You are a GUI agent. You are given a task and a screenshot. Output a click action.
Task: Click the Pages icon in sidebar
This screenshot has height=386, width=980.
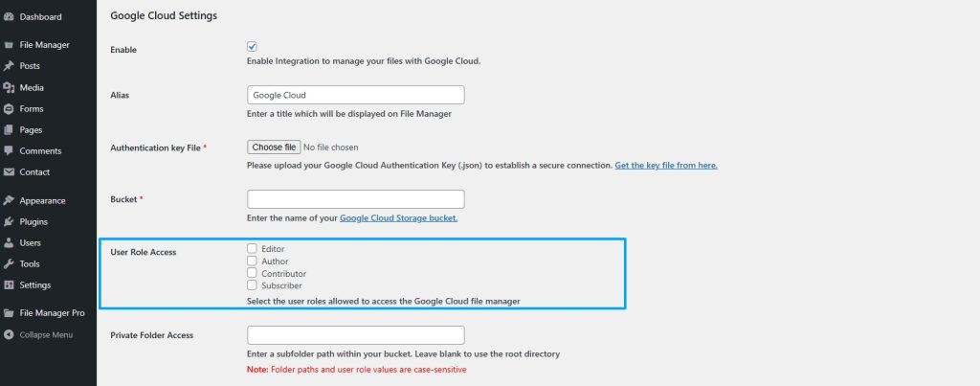click(8, 130)
